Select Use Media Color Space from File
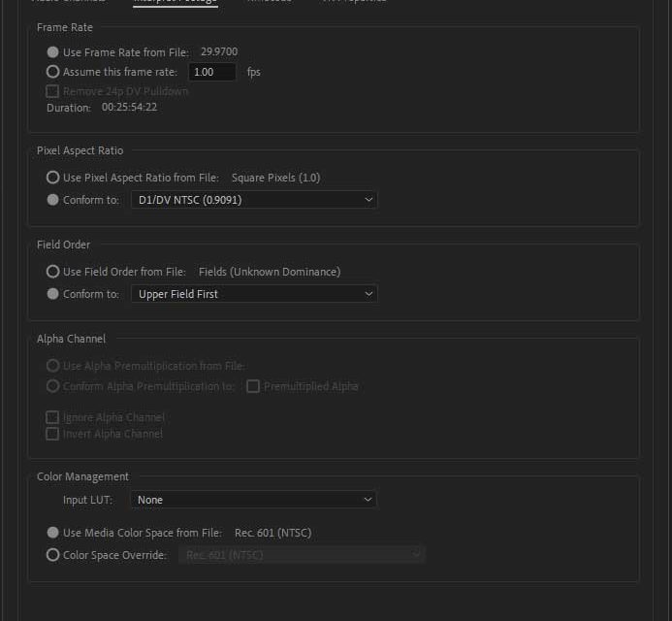The width and height of the screenshot is (672, 621). 53,533
